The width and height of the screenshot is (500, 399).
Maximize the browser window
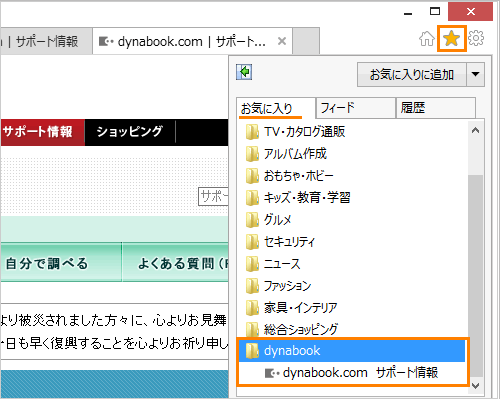(435, 12)
